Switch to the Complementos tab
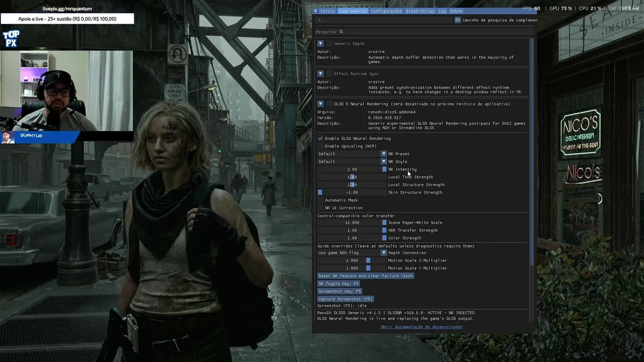The height and width of the screenshot is (362, 644). click(x=353, y=11)
